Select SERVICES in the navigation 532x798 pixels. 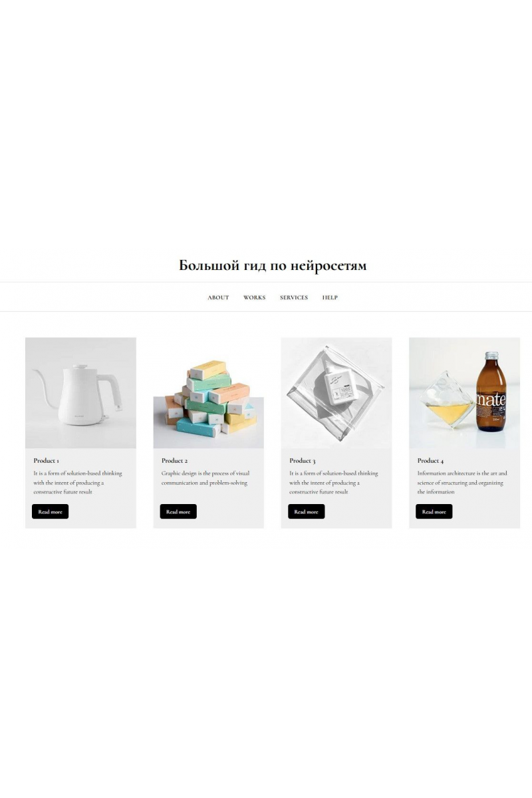coord(294,297)
